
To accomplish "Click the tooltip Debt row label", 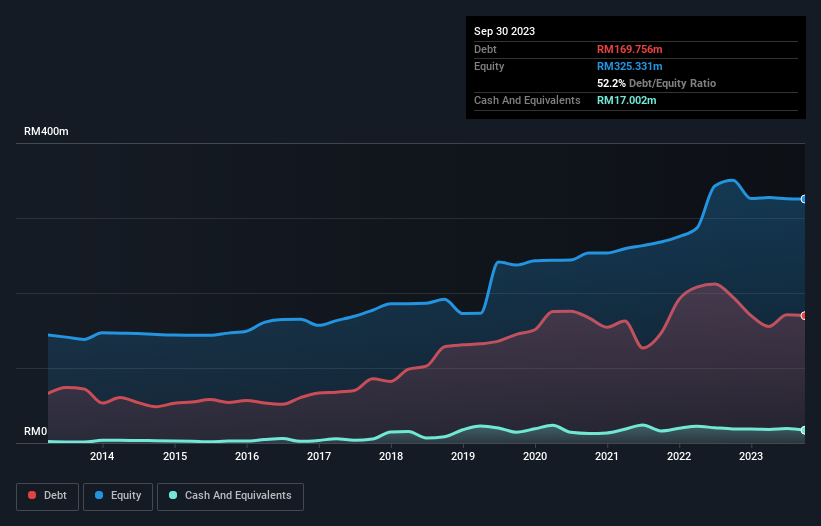I will coord(485,49).
